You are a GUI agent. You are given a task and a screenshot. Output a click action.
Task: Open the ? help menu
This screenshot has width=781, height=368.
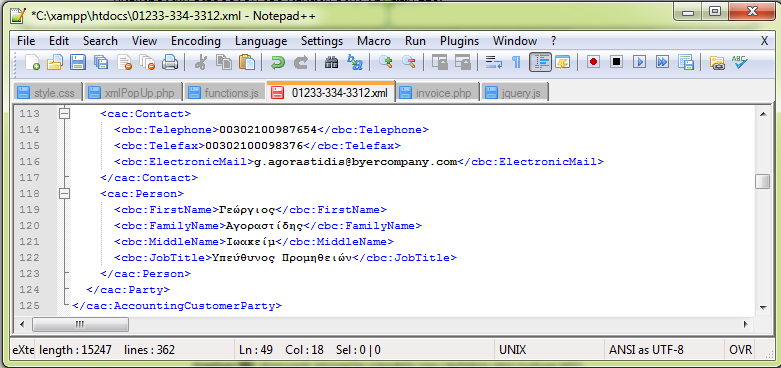tap(553, 41)
